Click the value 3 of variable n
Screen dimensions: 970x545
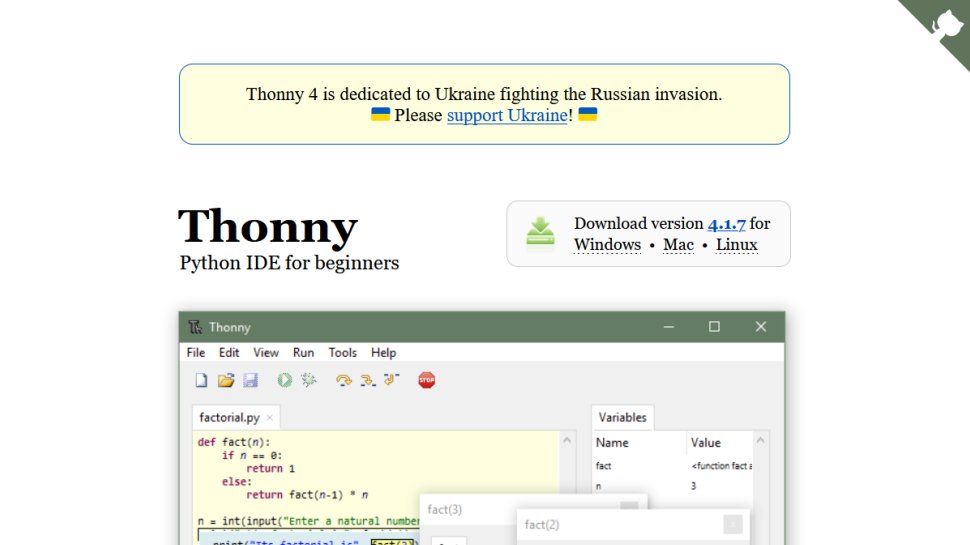pyautogui.click(x=693, y=486)
